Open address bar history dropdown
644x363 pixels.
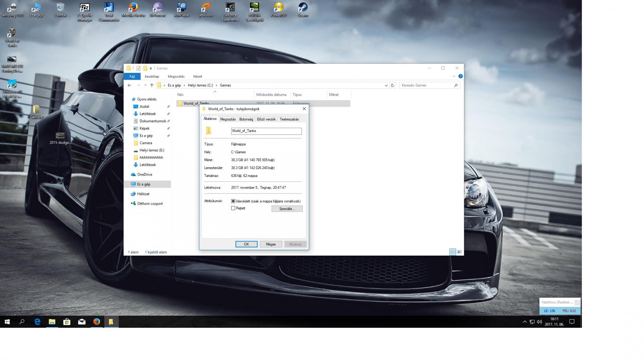(386, 85)
